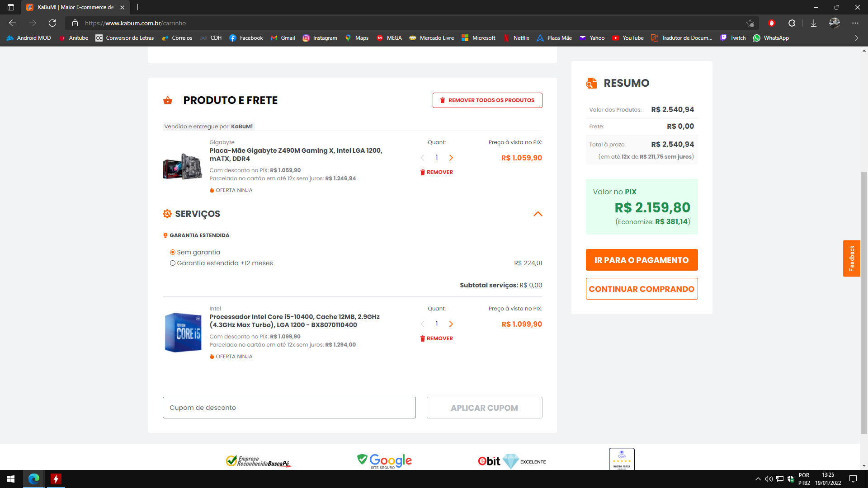Viewport: 868px width, 488px height.
Task: Open the red lightning app in taskbar
Action: pos(56,479)
